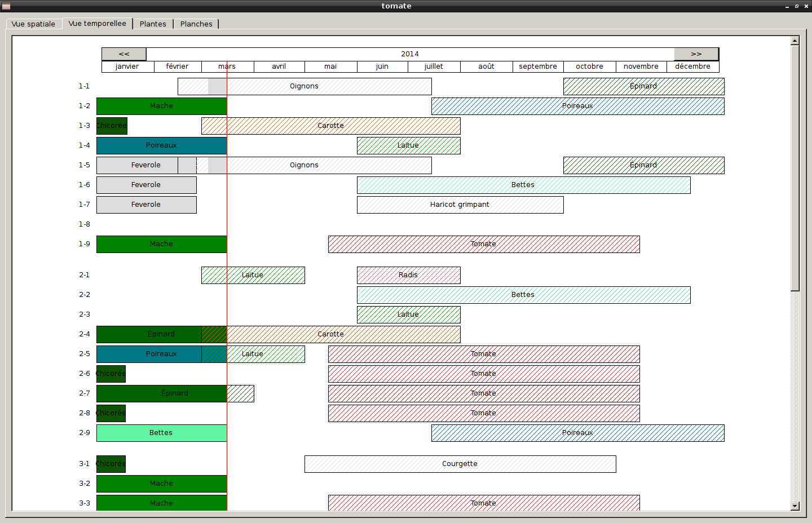Viewport: 812px width, 523px height.
Task: Select Carotte bar in row 1-3
Action: pyautogui.click(x=330, y=126)
